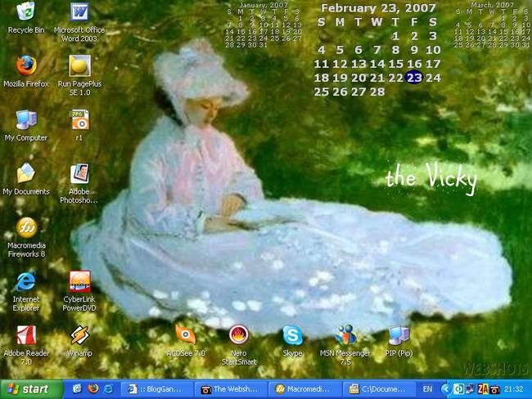Open MSN Messenger 7.5 icon
Screen dimensions: 532x399
345,345
